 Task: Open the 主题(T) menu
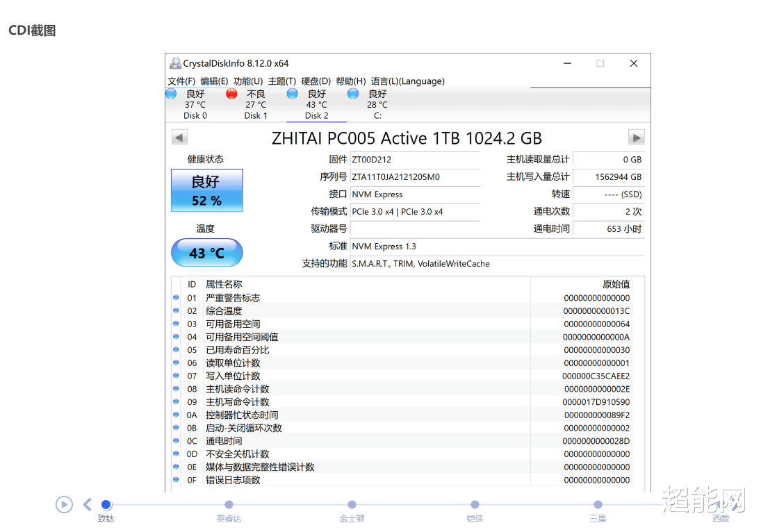(x=282, y=81)
